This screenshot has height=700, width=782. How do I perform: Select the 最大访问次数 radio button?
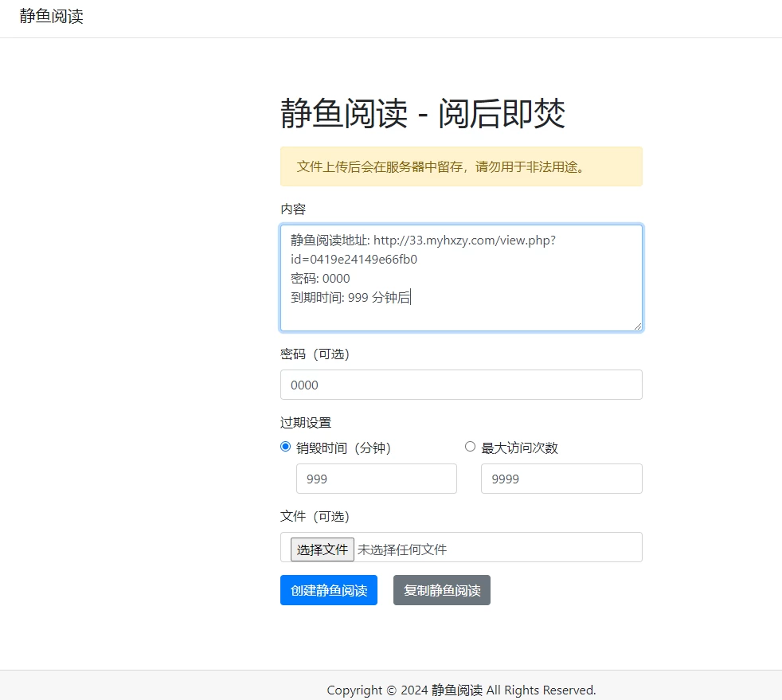click(x=470, y=447)
